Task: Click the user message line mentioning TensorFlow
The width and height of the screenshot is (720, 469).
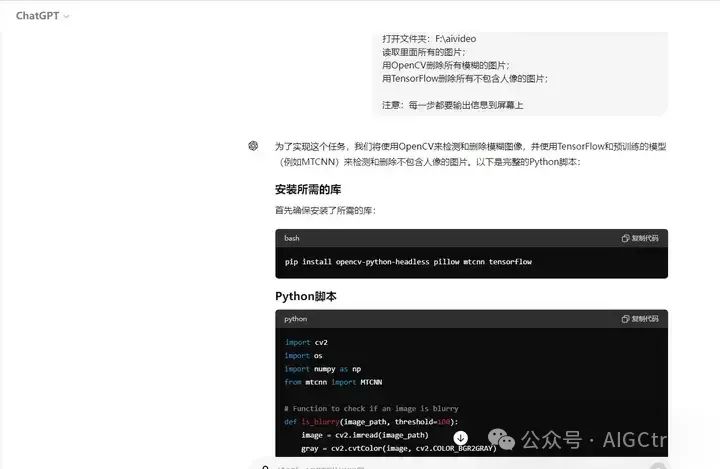Action: [465, 79]
